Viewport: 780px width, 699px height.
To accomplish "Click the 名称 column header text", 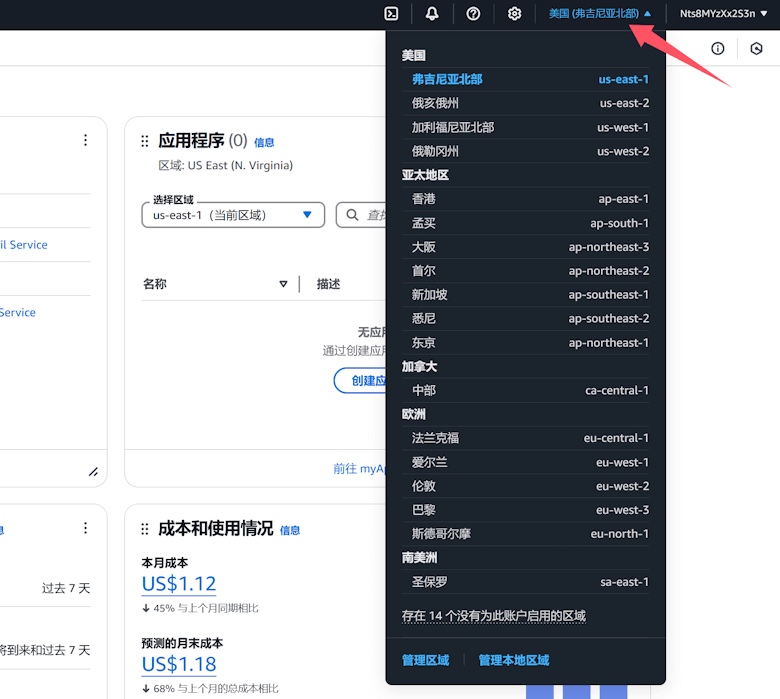I will 155,284.
